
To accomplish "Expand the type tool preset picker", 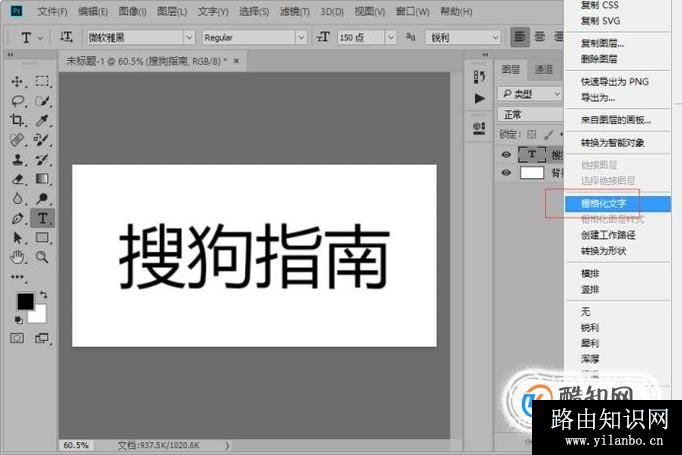I will 40,38.
